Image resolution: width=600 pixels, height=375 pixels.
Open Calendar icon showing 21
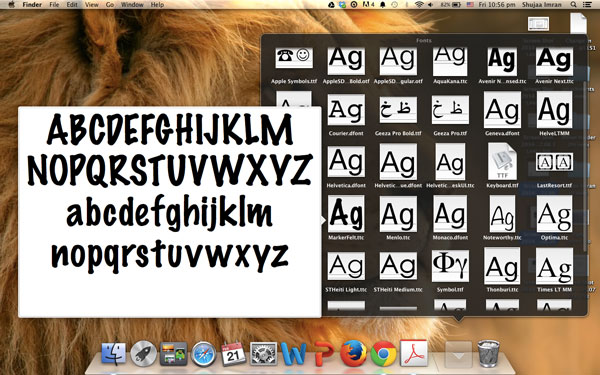233,354
